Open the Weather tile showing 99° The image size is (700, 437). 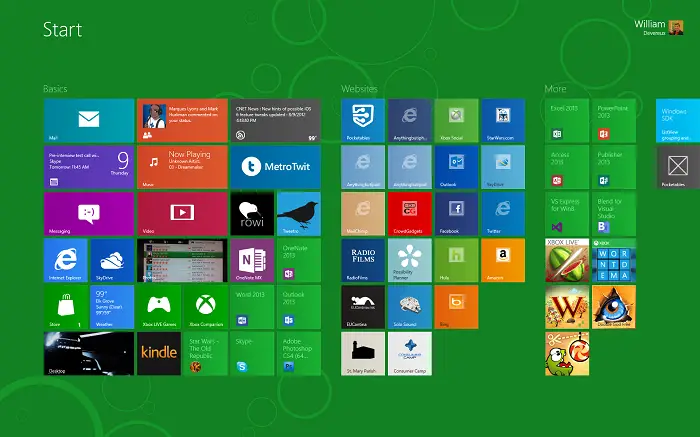112,307
